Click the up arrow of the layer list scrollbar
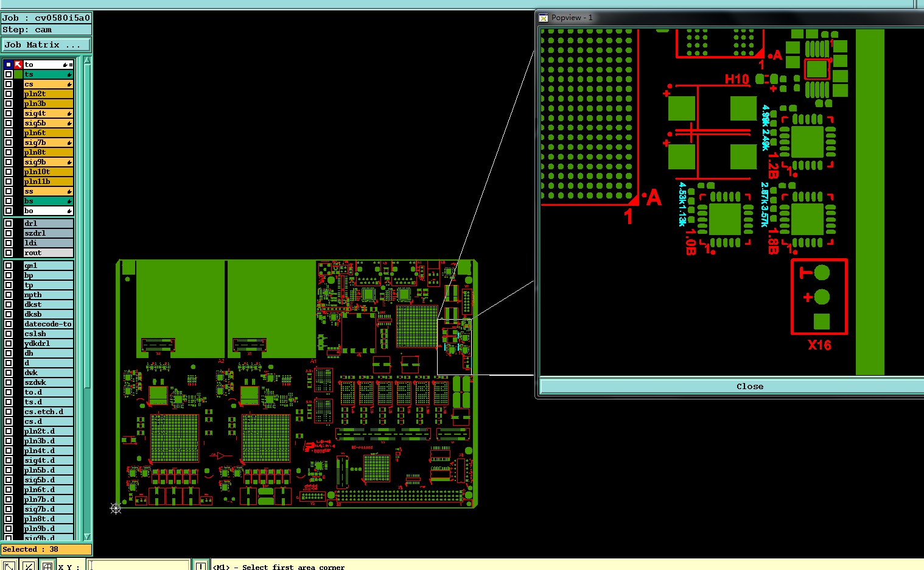Viewport: 924px width, 570px height. click(87, 60)
